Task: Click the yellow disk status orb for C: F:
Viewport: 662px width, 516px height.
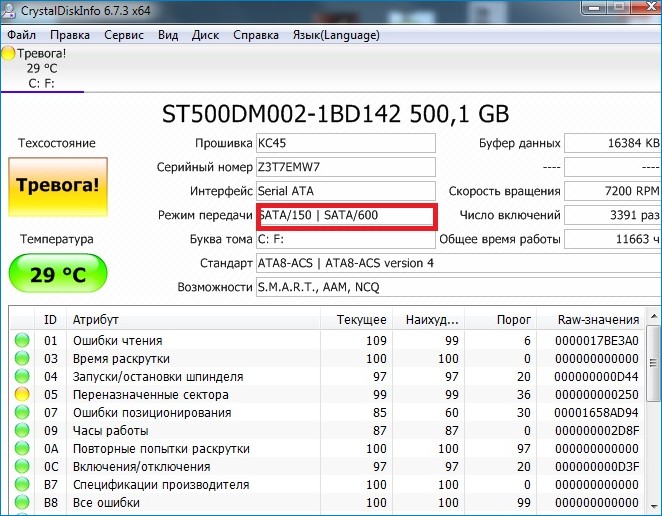Action: [9, 53]
